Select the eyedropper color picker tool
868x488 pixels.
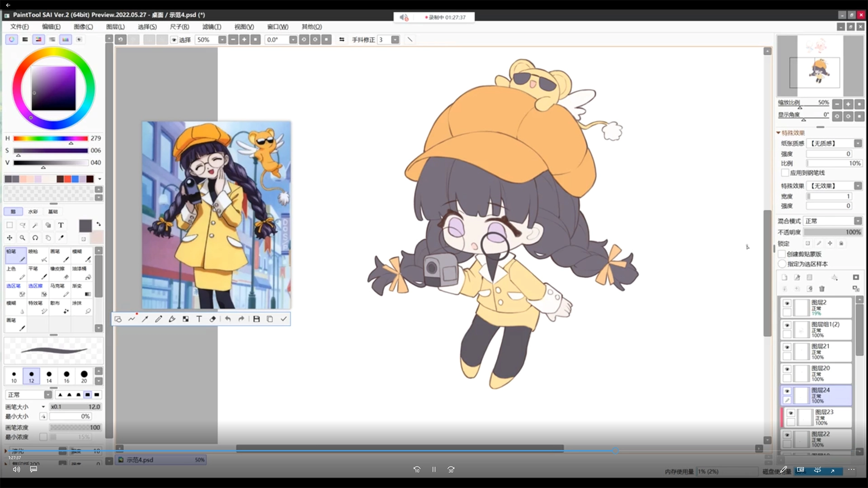point(61,238)
